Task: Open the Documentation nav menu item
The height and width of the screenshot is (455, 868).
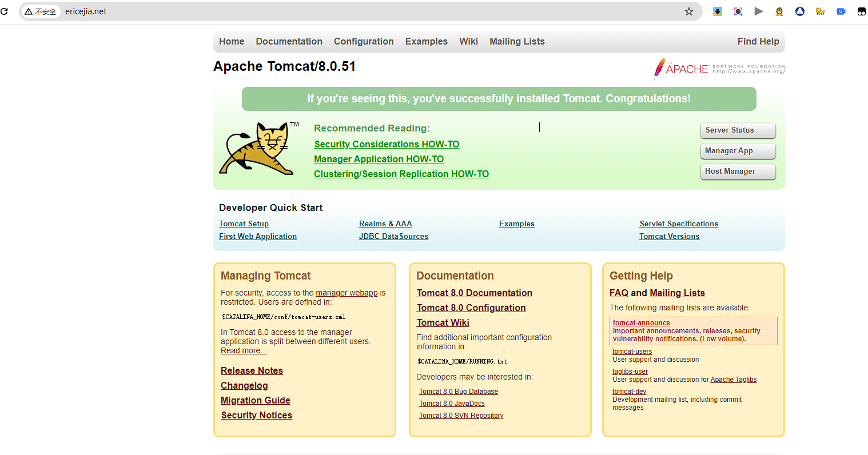Action: 289,42
